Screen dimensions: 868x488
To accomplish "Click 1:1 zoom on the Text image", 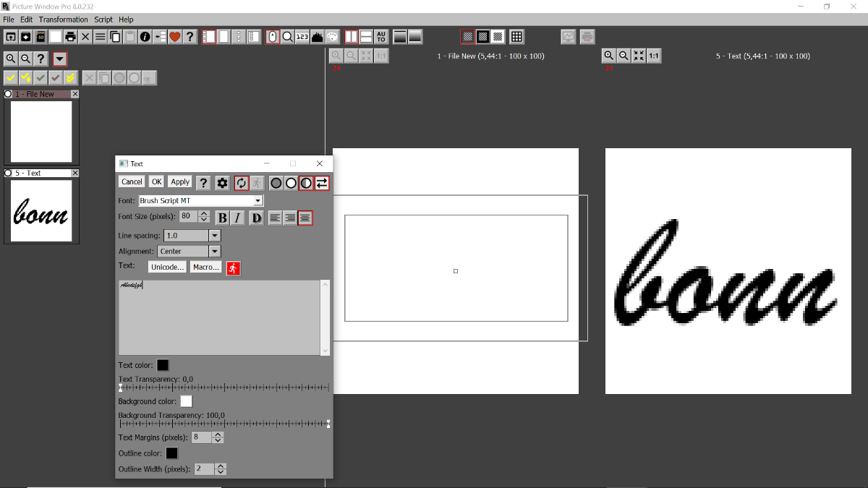I will pos(654,56).
